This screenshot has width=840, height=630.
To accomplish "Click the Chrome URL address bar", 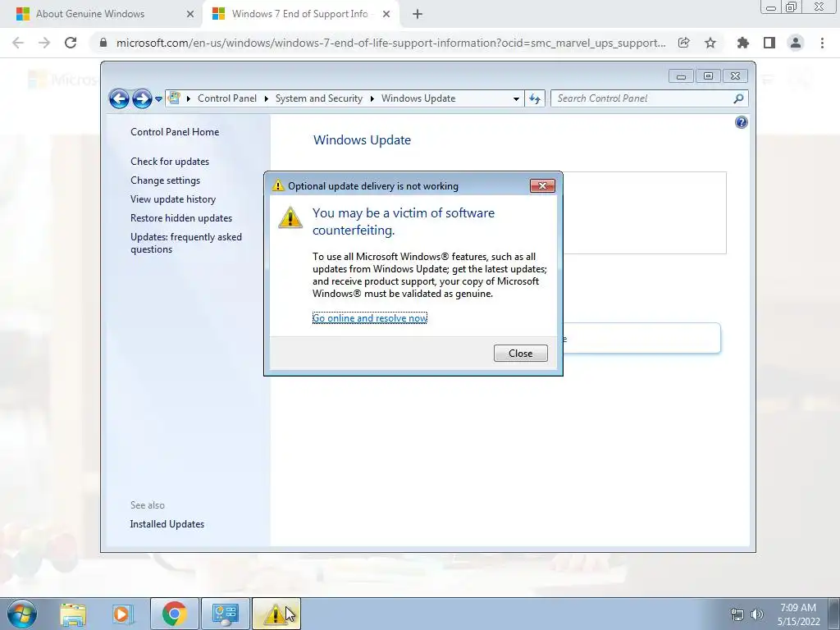I will 390,43.
